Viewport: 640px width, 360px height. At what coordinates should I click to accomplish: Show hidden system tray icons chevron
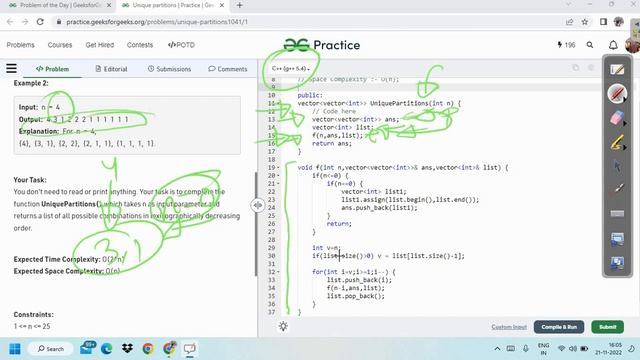(497, 349)
